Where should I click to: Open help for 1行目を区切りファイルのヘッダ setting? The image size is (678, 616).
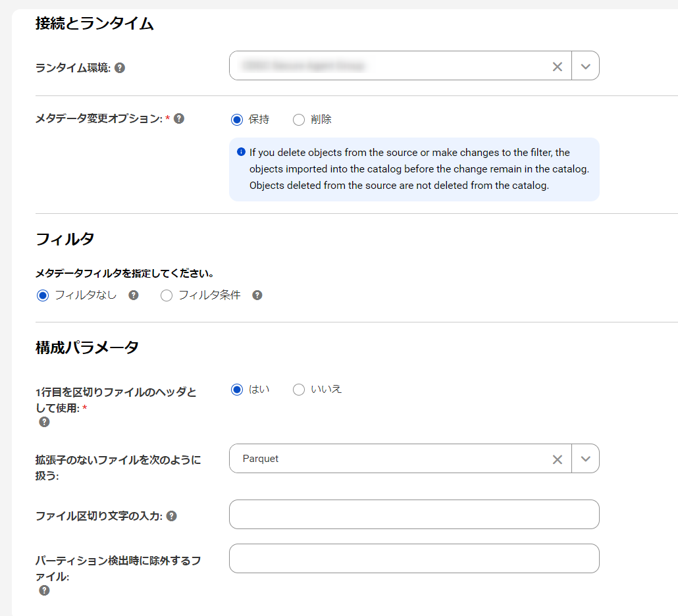(x=44, y=422)
